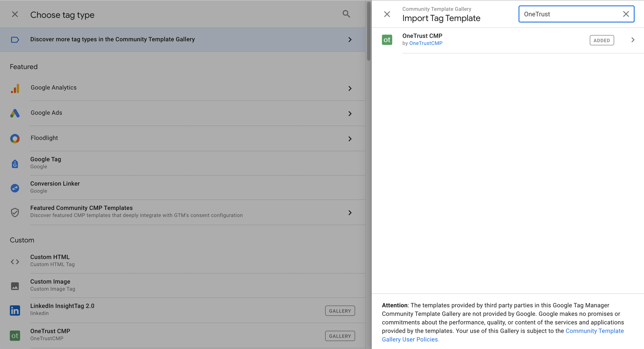Open OneTrust CMP template details chevron
Image resolution: width=644 pixels, height=349 pixels.
(633, 40)
